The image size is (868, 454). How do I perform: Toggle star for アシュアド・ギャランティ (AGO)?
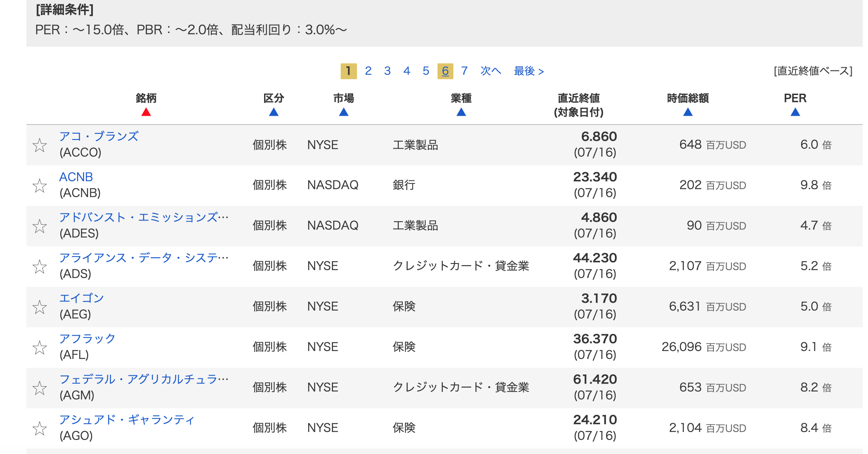click(40, 428)
